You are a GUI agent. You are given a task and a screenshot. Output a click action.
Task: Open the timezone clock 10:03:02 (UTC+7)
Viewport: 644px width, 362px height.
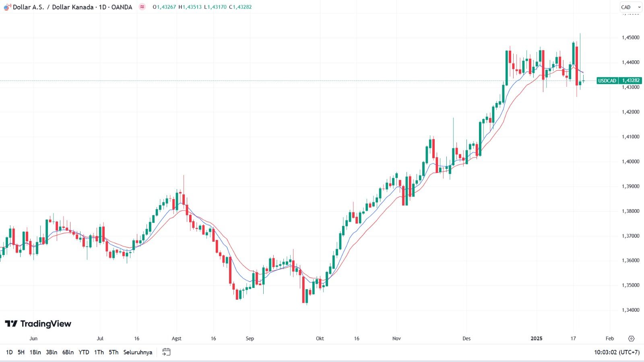pyautogui.click(x=617, y=352)
